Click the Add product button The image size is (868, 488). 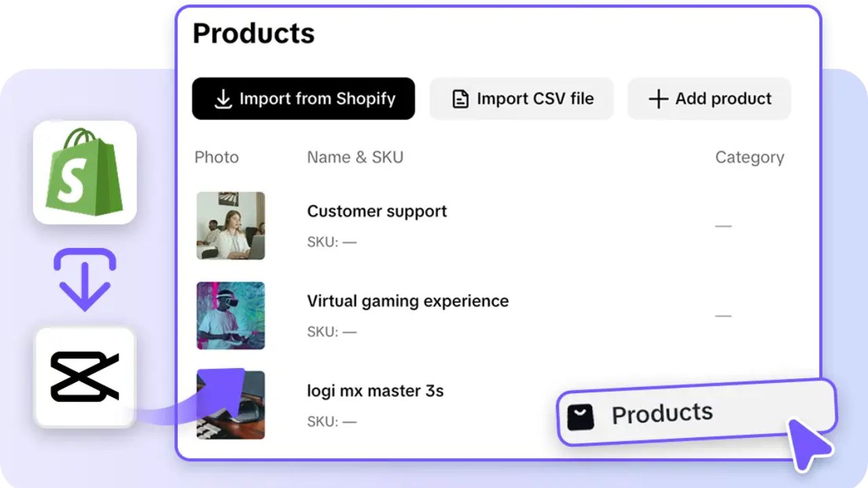pos(709,98)
